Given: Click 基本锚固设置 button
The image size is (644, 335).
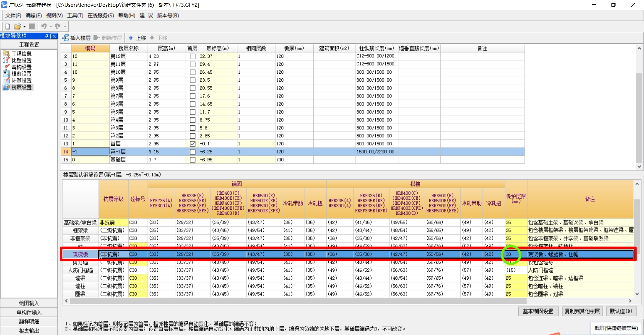Looking at the screenshot, I should click(538, 311).
